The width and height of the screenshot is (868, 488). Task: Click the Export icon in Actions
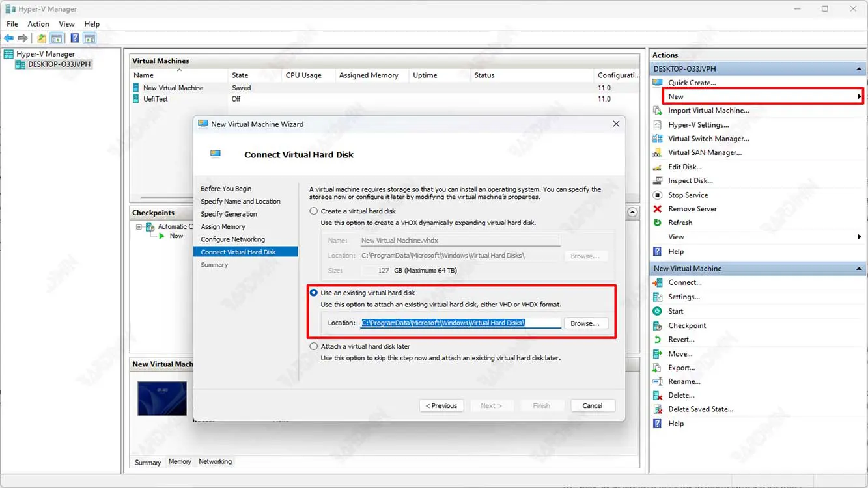tap(658, 368)
